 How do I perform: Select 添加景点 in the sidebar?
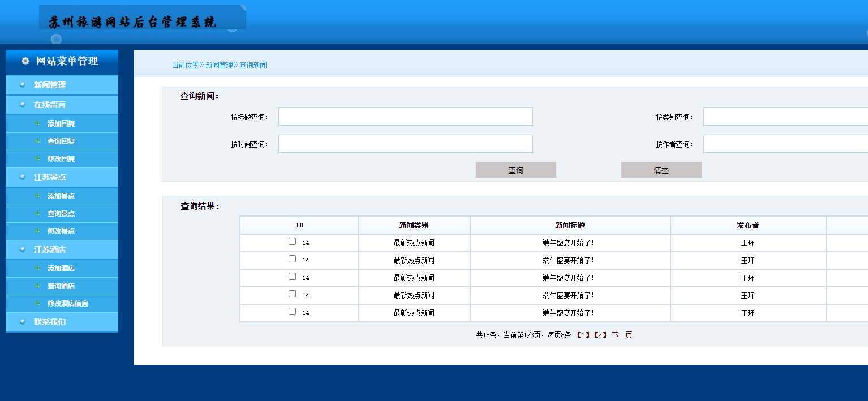[x=61, y=196]
